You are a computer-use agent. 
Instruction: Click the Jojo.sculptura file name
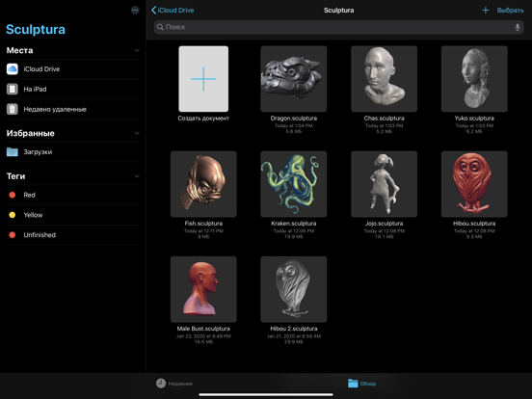[x=385, y=224]
